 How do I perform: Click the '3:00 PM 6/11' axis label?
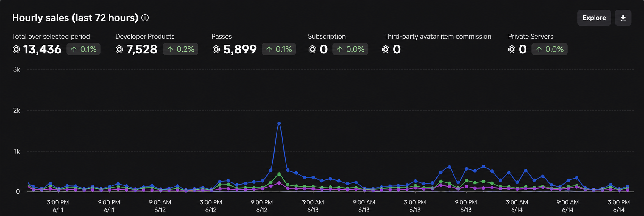[x=58, y=206]
